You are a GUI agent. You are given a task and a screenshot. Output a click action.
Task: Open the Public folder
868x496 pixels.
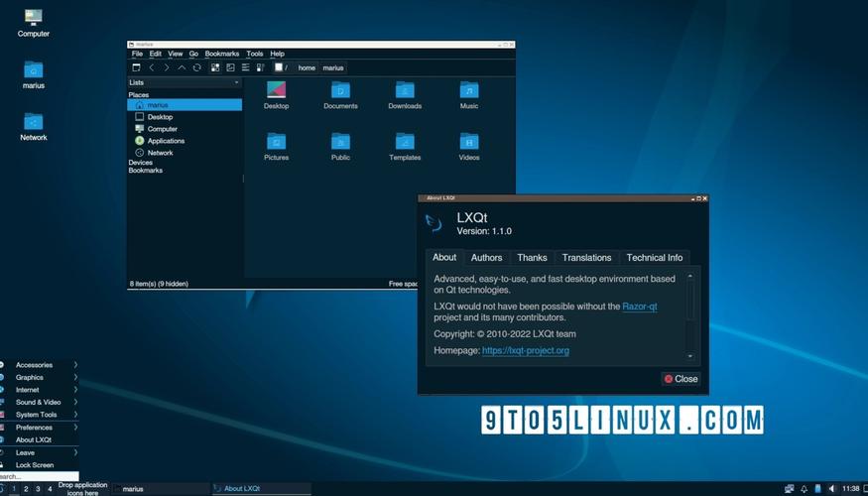pos(340,147)
